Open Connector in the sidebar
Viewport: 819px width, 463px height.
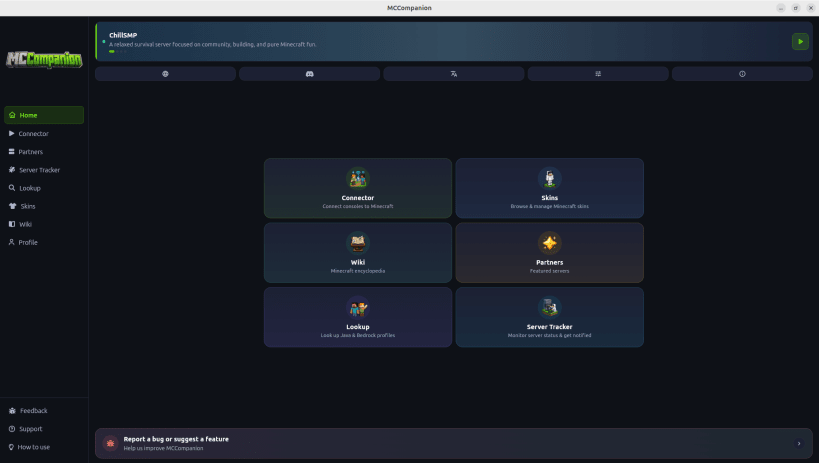point(44,134)
